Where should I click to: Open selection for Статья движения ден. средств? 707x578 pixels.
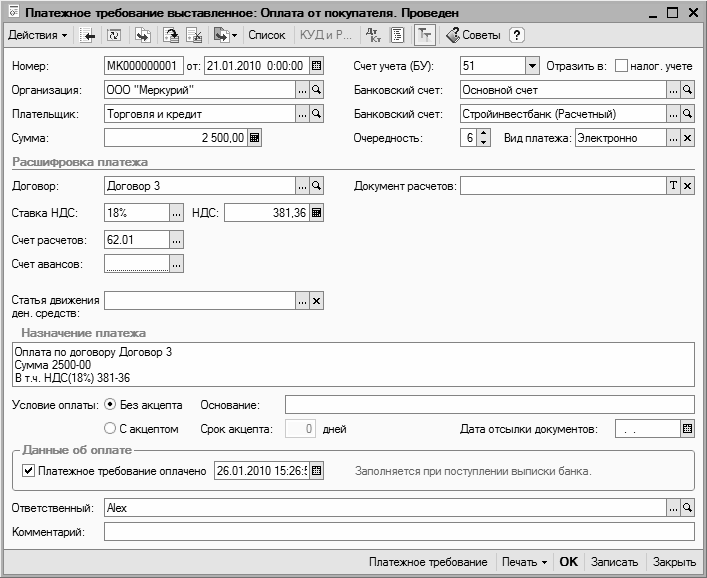coord(302,301)
